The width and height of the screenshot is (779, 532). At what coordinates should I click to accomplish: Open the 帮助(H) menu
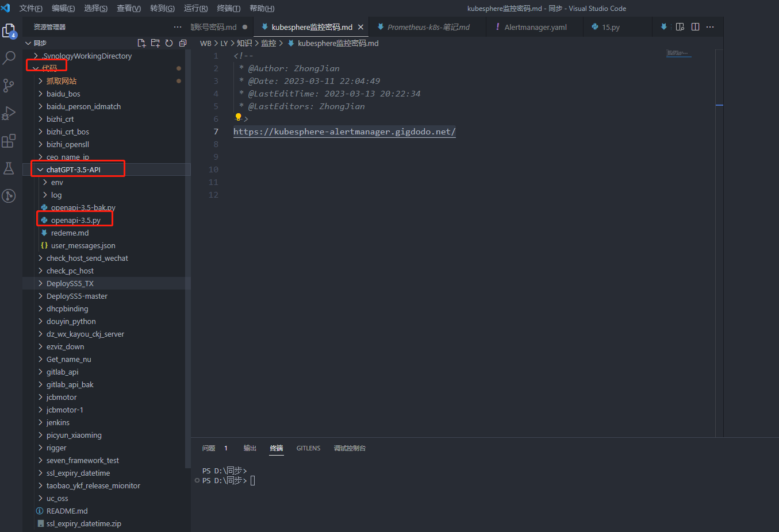262,8
